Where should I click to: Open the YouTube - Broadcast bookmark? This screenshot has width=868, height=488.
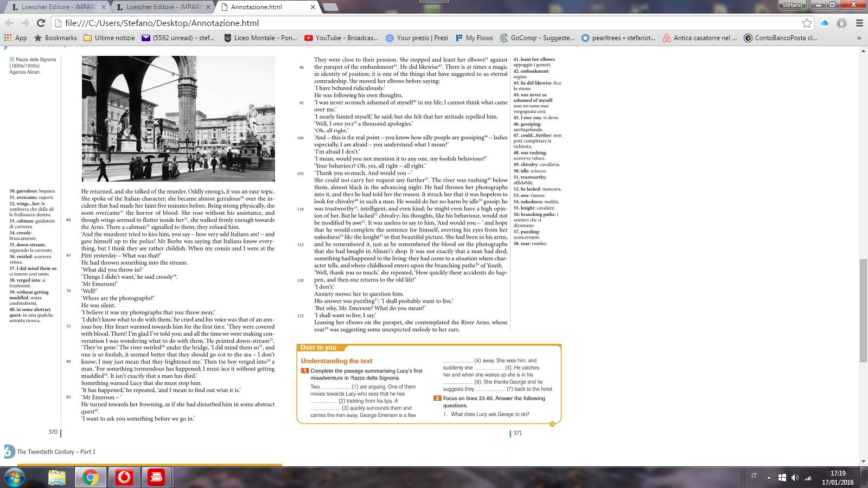point(341,38)
